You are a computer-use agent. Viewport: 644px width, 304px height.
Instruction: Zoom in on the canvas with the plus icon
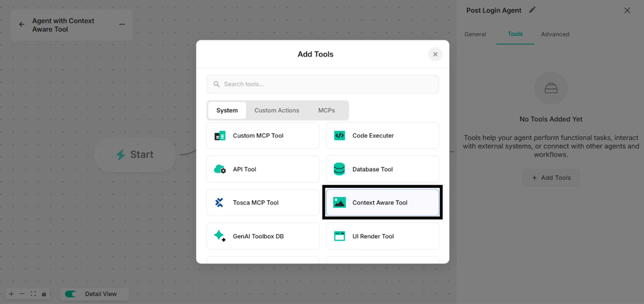click(11, 294)
